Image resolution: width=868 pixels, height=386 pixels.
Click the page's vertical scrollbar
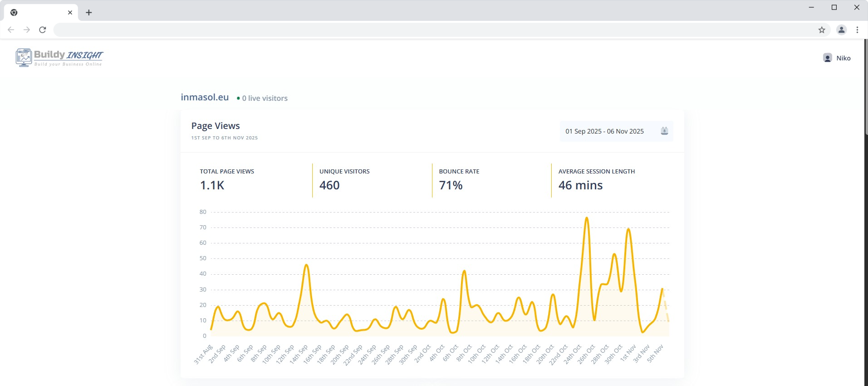(x=866, y=86)
